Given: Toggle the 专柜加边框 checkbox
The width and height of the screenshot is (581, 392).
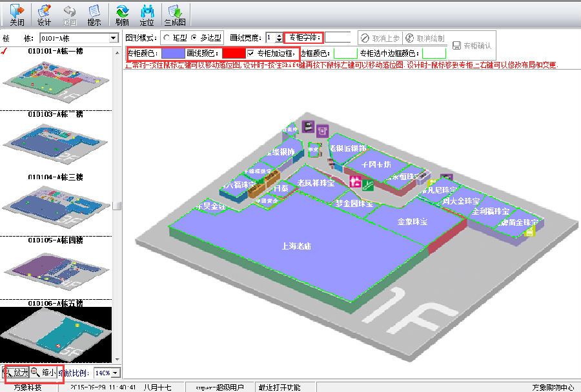Looking at the screenshot, I should [x=251, y=54].
